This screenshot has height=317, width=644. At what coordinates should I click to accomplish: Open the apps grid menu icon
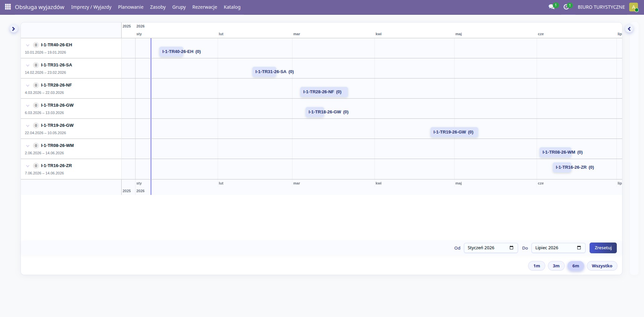pos(8,7)
